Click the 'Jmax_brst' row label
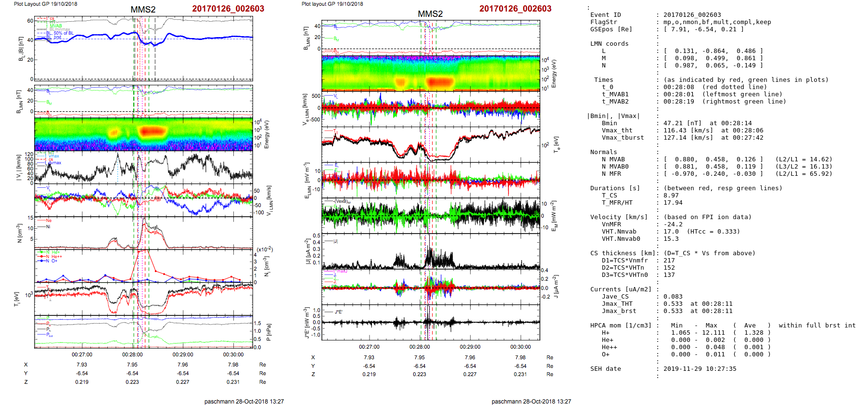 [x=619, y=311]
